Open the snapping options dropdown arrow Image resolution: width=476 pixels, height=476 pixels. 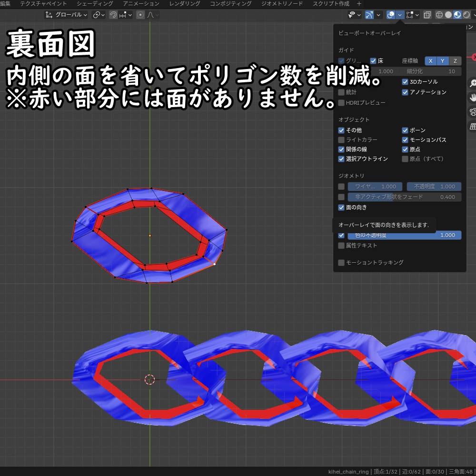[x=130, y=15]
